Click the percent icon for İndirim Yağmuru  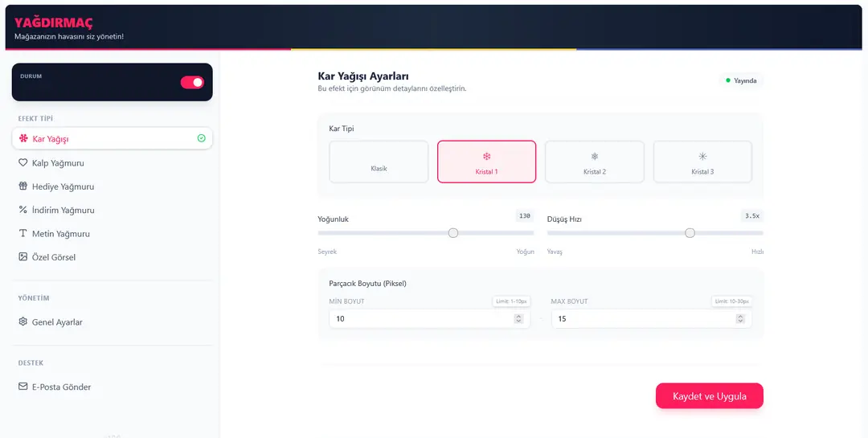23,210
